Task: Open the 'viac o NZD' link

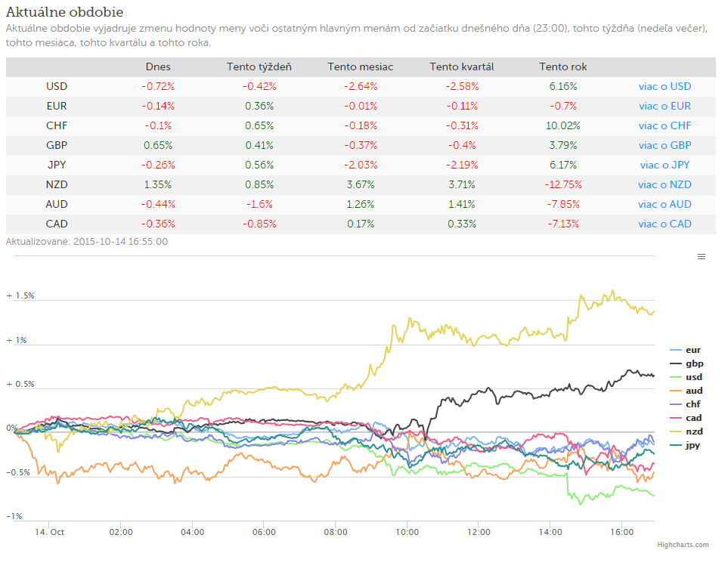Action: point(664,184)
